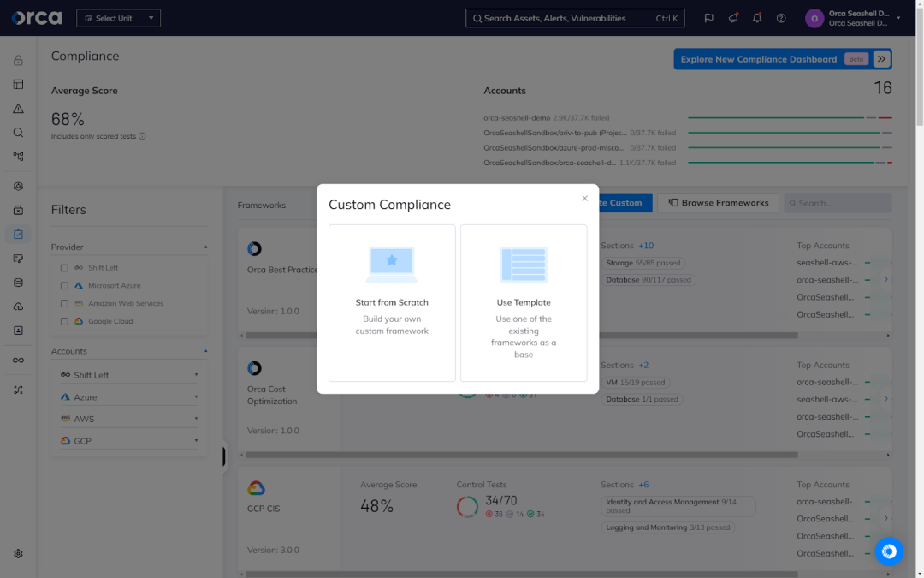924x578 pixels.
Task: Click the Storage 55/85 passed tag
Action: click(x=643, y=263)
